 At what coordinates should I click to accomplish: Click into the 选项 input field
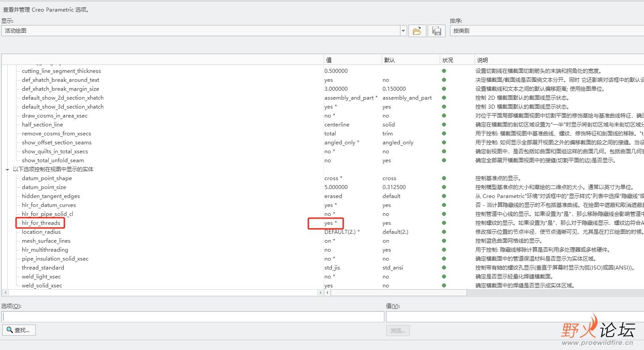click(x=193, y=316)
